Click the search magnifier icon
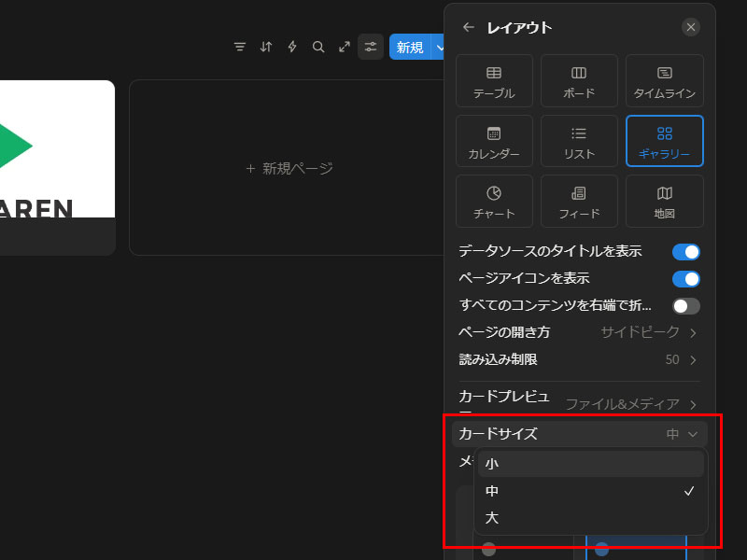The width and height of the screenshot is (747, 560). click(x=318, y=47)
